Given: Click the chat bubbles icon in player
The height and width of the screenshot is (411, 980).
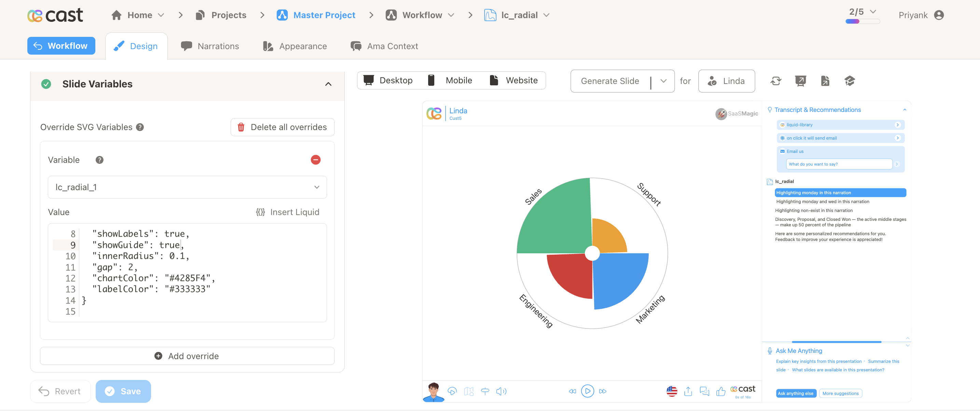Looking at the screenshot, I should click(x=704, y=391).
